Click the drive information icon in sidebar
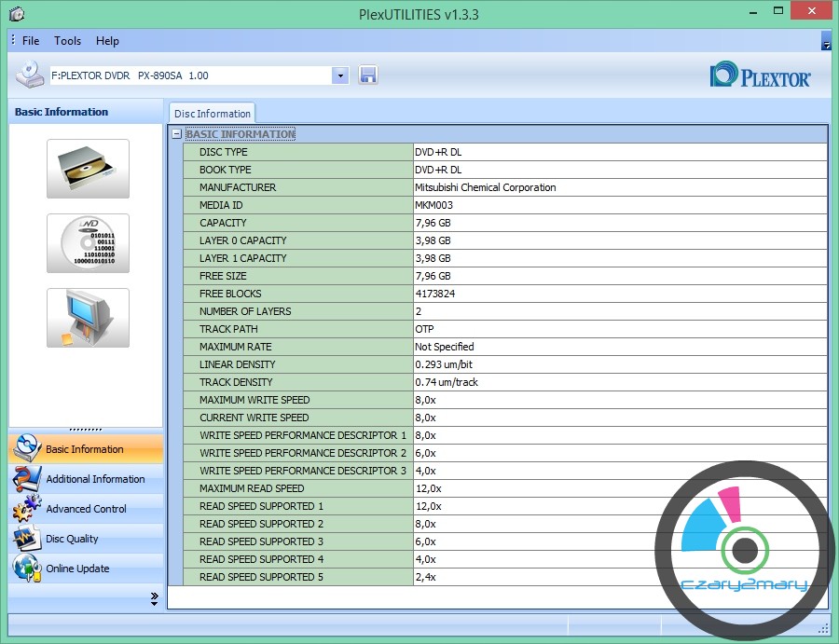Viewport: 839px width, 644px height. tap(88, 169)
